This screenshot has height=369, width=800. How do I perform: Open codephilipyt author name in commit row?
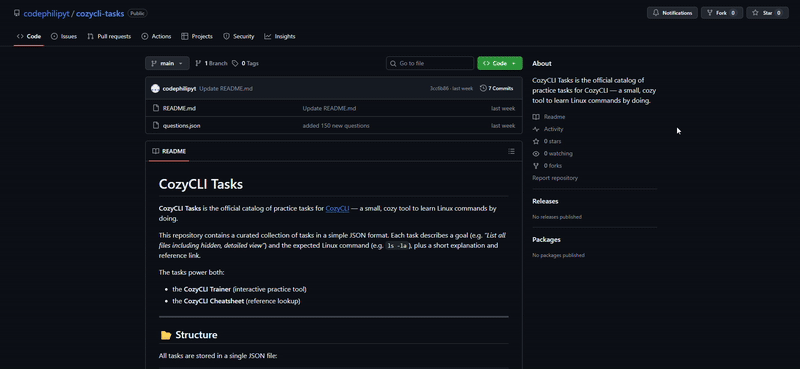point(179,88)
